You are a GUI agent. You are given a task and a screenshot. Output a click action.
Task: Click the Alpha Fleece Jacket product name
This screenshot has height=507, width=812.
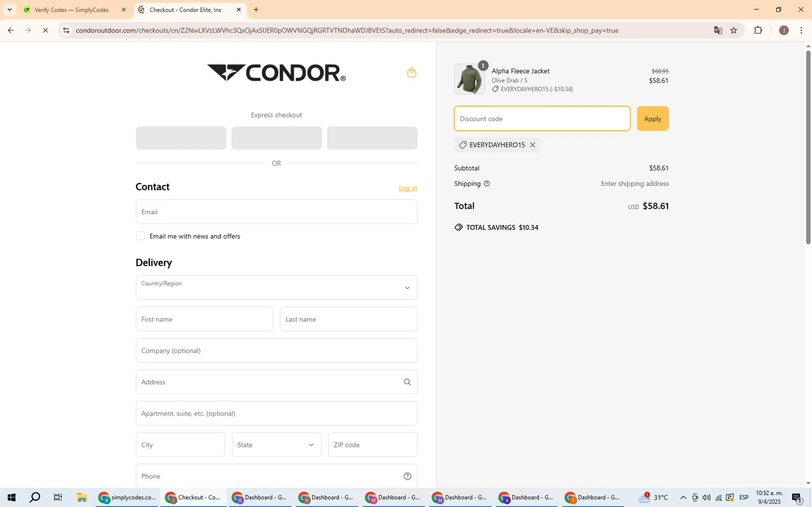tap(520, 71)
